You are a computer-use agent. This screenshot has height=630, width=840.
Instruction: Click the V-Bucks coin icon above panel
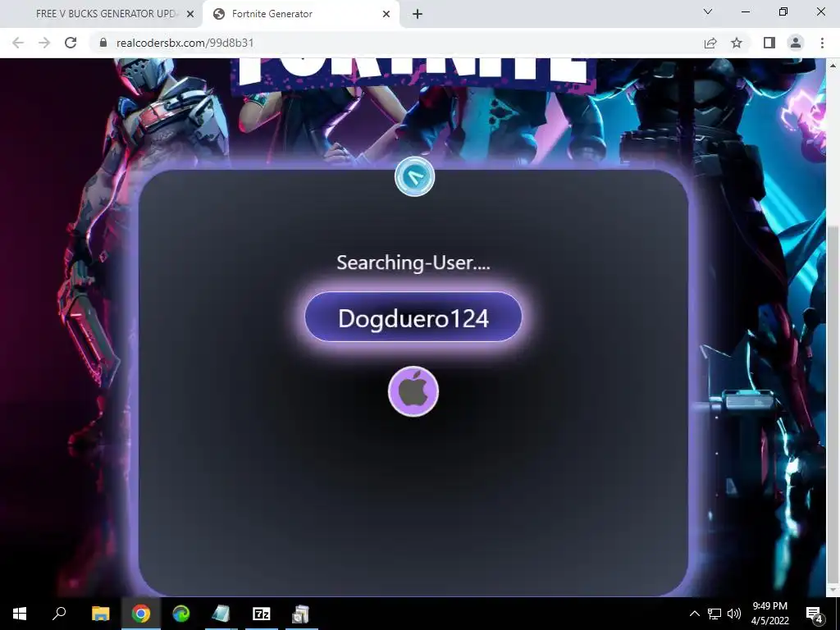point(414,177)
